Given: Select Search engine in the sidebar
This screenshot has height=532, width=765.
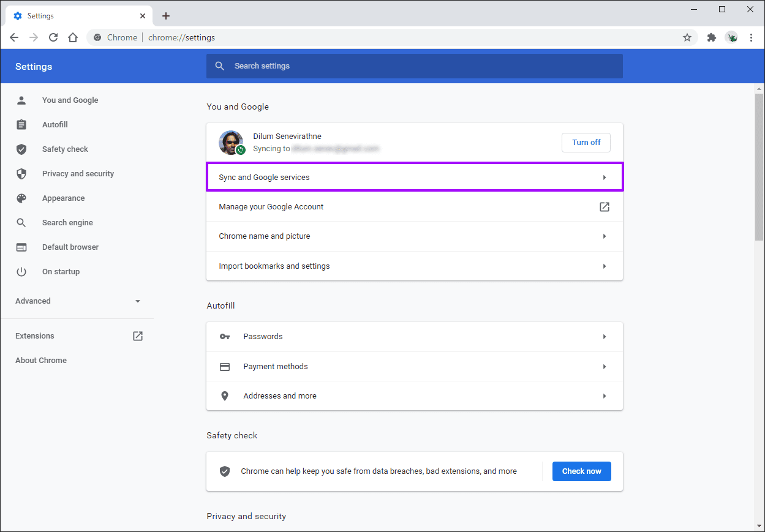Looking at the screenshot, I should [x=67, y=223].
